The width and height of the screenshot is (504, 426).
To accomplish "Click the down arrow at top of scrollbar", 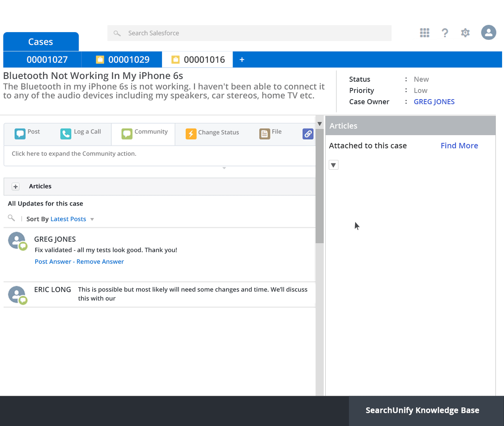I will tap(319, 124).
